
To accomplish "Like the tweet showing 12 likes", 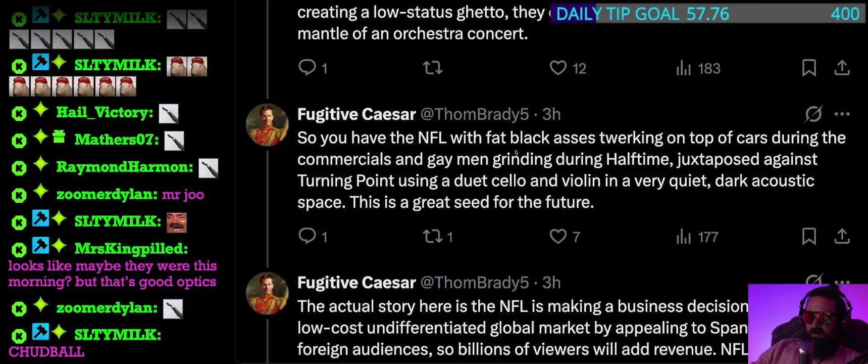I will [x=558, y=68].
